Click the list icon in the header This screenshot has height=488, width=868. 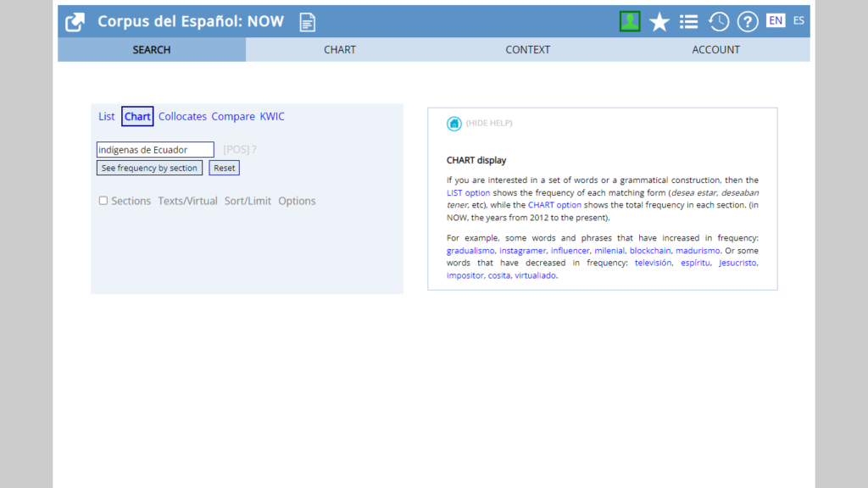pyautogui.click(x=689, y=22)
